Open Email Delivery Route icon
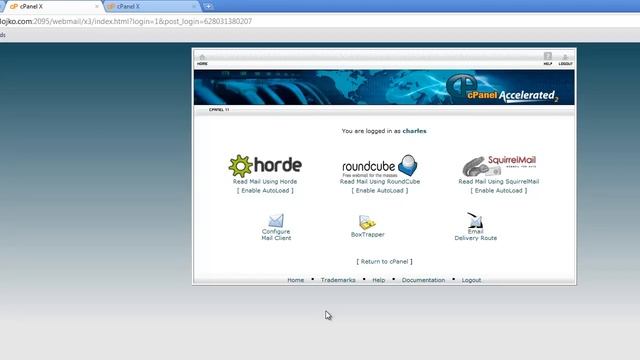 475,220
